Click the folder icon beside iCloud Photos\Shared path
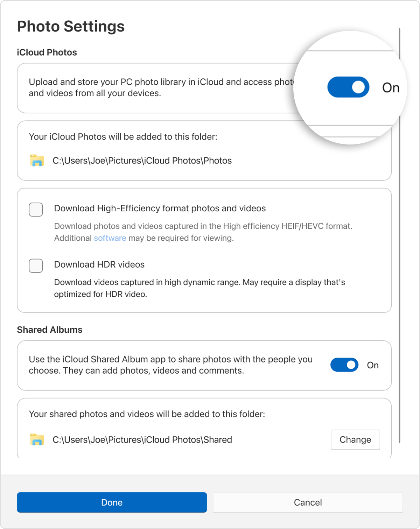Screen dimensions: 420x529 [37, 439]
